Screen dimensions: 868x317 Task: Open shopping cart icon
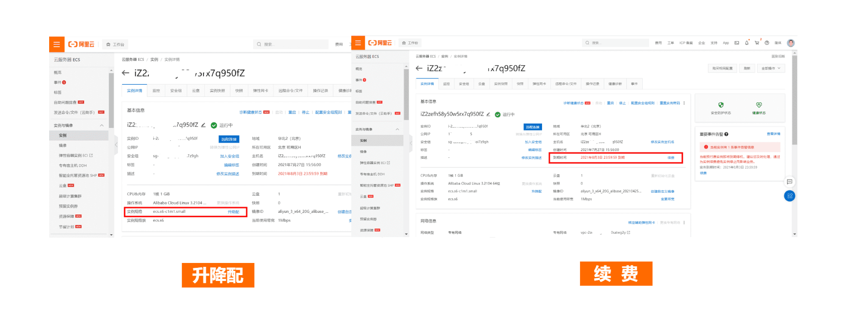(757, 43)
